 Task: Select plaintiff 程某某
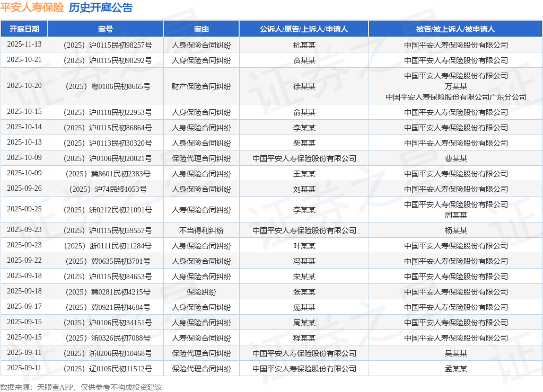pos(304,338)
